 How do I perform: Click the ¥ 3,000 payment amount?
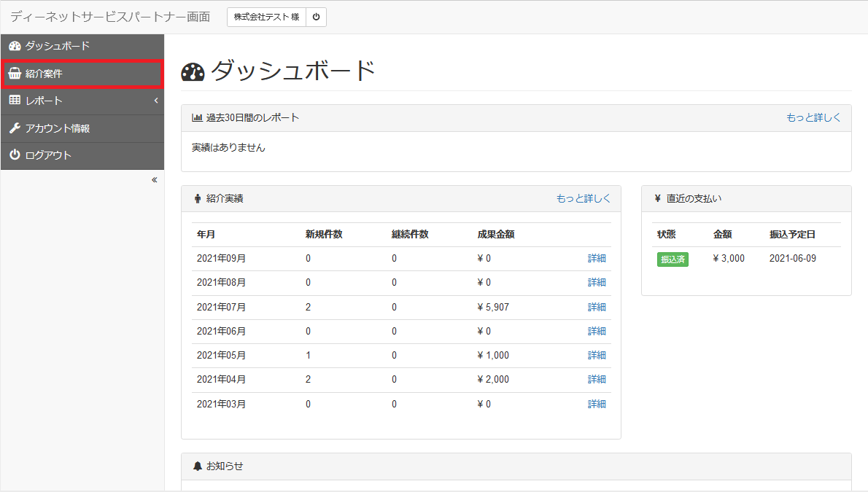tap(729, 259)
